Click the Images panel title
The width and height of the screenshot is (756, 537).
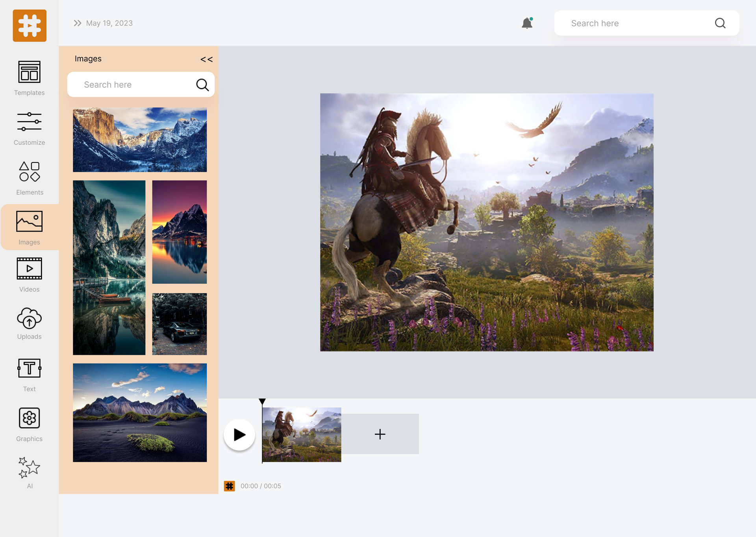click(x=88, y=59)
